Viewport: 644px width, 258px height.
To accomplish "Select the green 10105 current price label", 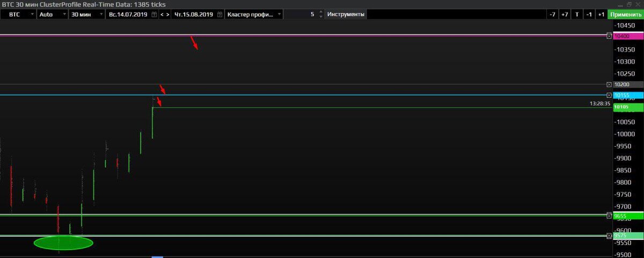I will [628, 107].
